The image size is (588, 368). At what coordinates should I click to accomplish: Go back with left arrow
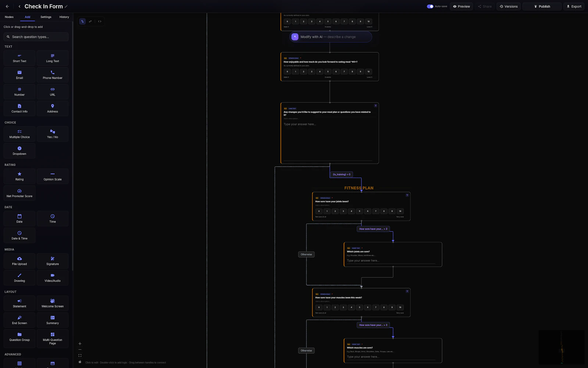click(7, 6)
